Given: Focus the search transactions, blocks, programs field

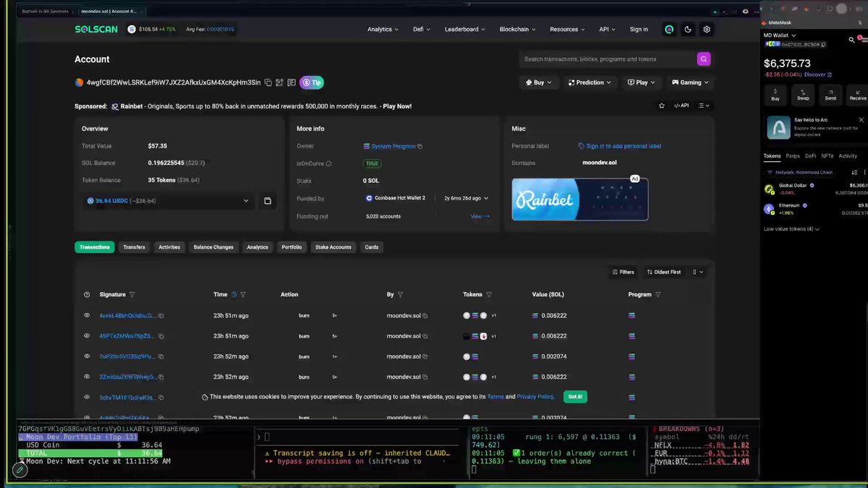Looking at the screenshot, I should 608,59.
